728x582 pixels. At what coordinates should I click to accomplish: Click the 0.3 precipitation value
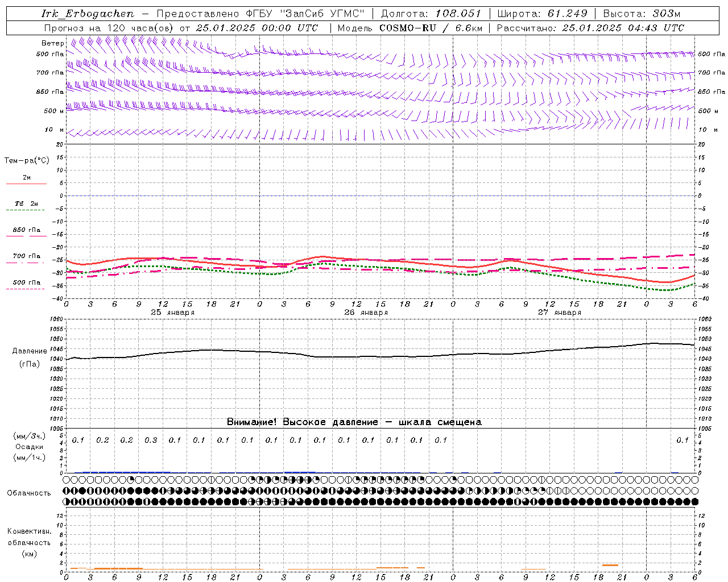(151, 440)
